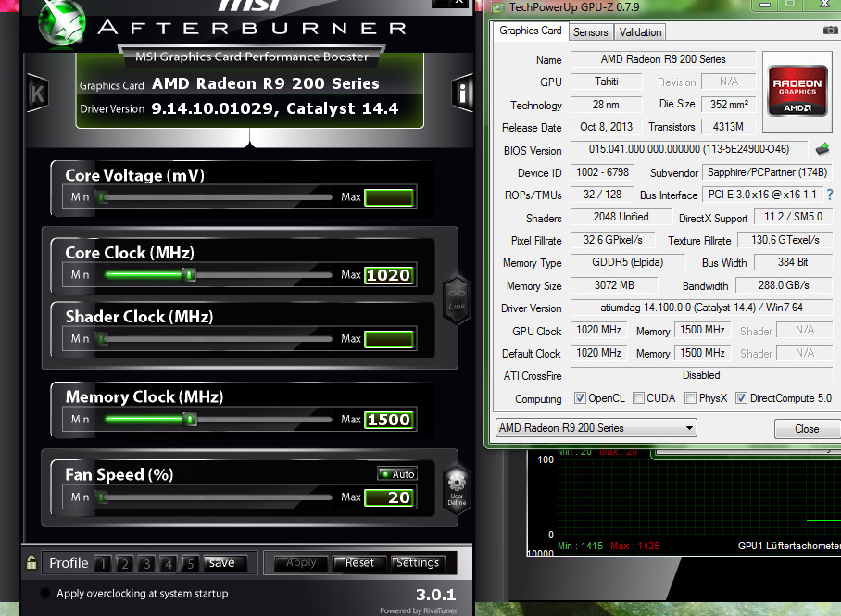
Task: Click the GPU-Z BIOS save chip icon
Action: coord(822,148)
